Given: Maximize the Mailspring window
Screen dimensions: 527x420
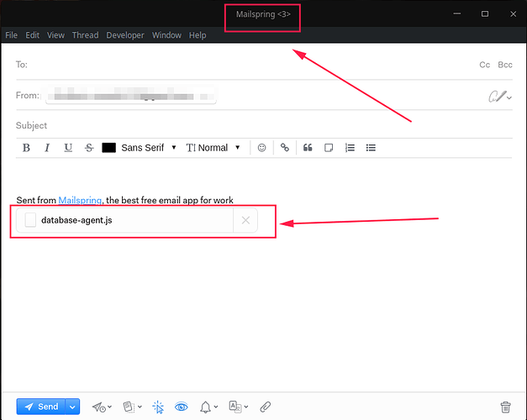Looking at the screenshot, I should 485,13.
